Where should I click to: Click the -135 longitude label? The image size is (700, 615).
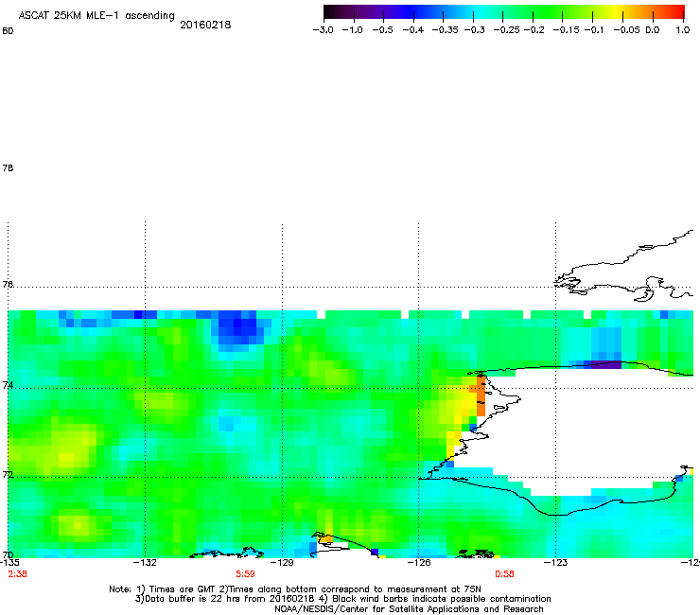[x=9, y=563]
